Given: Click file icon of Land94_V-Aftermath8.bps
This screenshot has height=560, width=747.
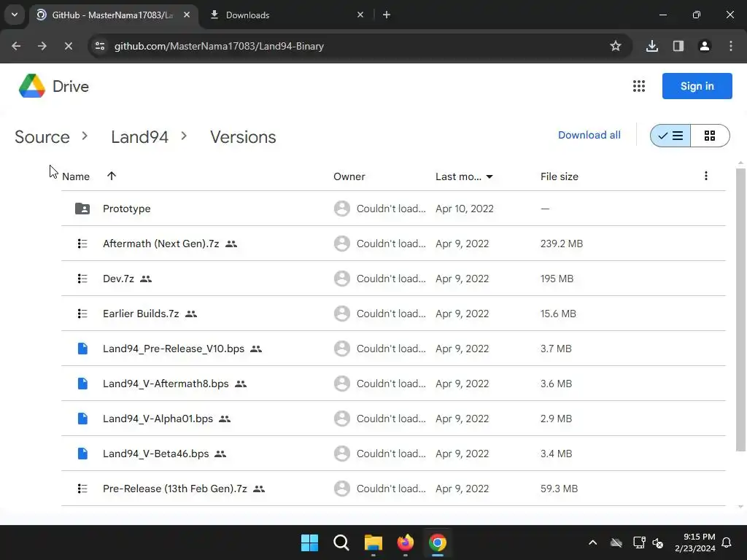Looking at the screenshot, I should pyautogui.click(x=82, y=384).
